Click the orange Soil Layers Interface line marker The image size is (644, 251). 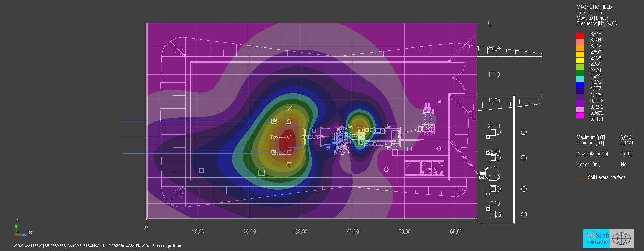(x=580, y=178)
